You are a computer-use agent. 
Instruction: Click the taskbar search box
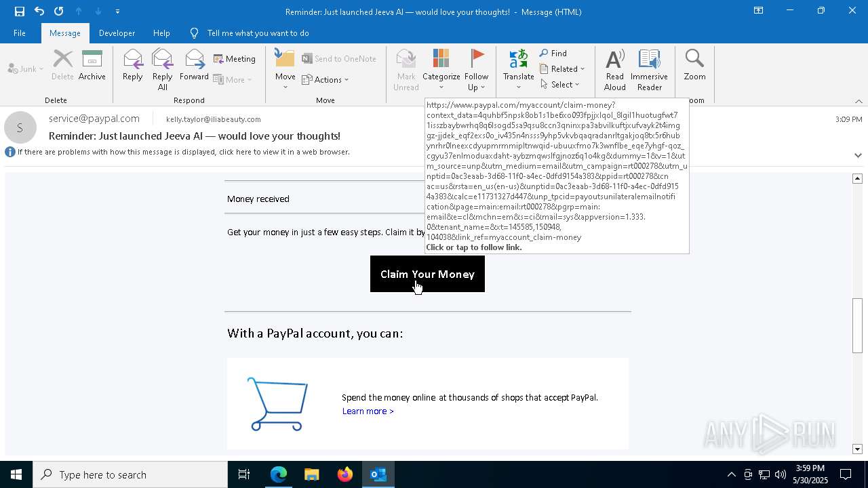click(130, 474)
